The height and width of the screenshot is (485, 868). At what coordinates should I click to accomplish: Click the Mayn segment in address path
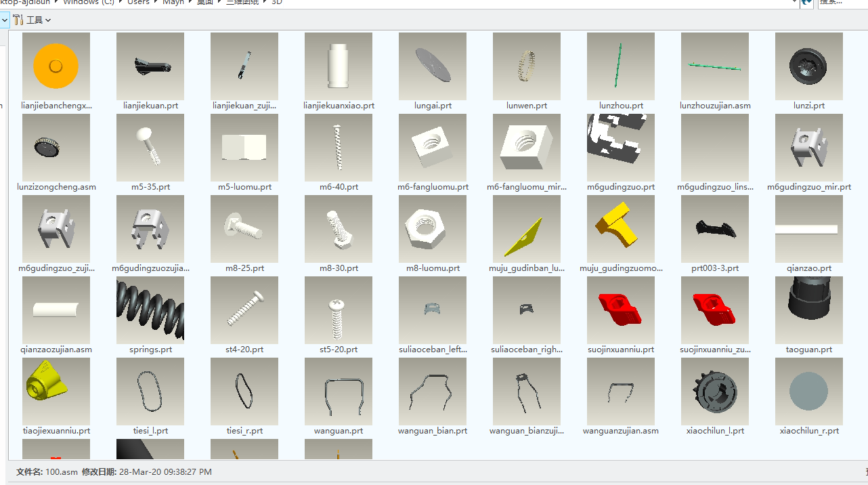coord(173,3)
